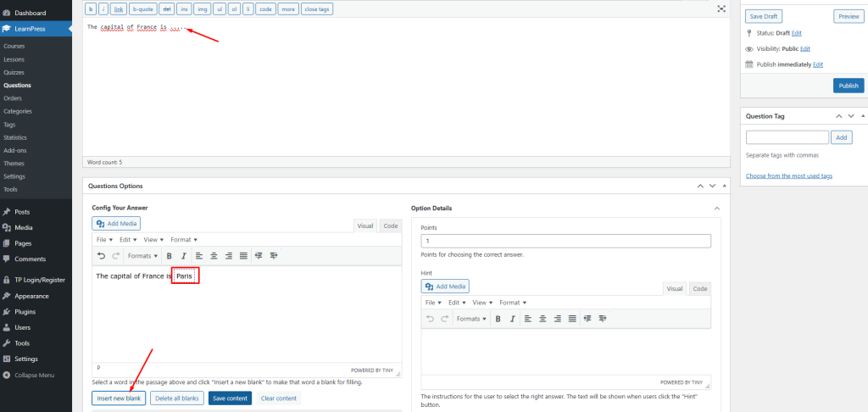
Task: Expand the View menu in Config Your Answer
Action: (153, 240)
